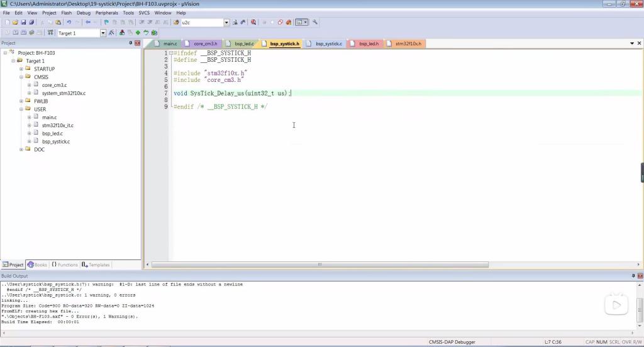Click the Save file toolbar icon
Image resolution: width=644 pixels, height=347 pixels.
(23, 23)
